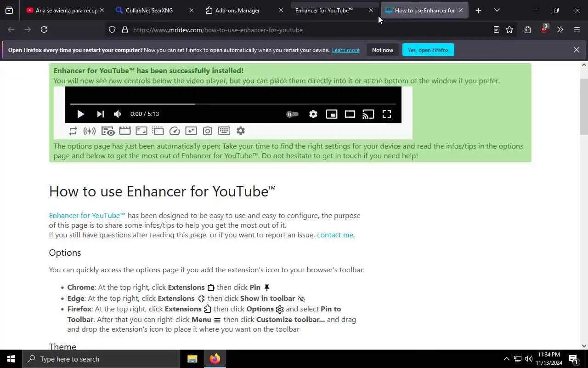This screenshot has height=368, width=588.
Task: Bookmark this page with the star
Action: pos(509,29)
